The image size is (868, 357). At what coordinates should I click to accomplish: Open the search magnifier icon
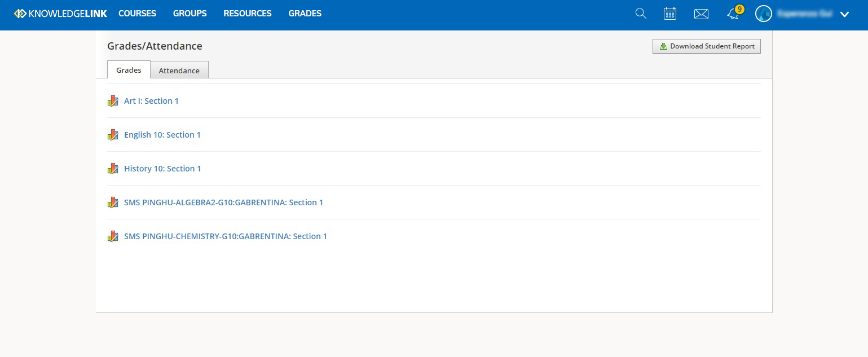[x=641, y=14]
